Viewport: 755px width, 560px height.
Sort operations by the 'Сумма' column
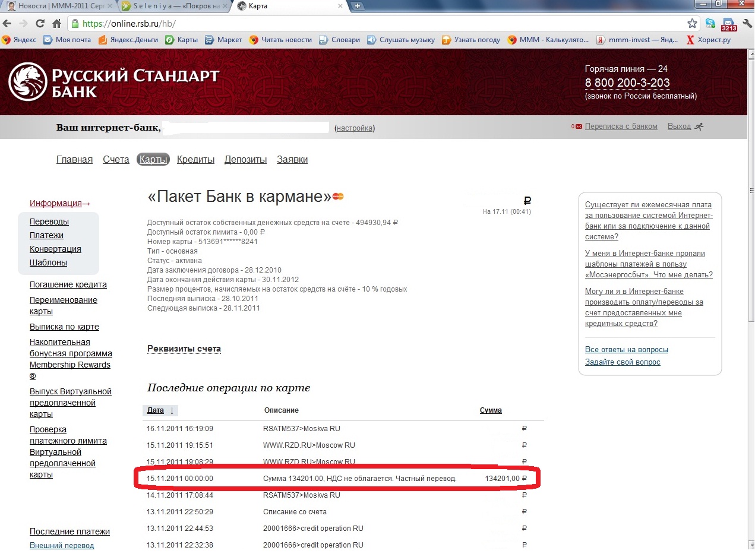(x=491, y=410)
